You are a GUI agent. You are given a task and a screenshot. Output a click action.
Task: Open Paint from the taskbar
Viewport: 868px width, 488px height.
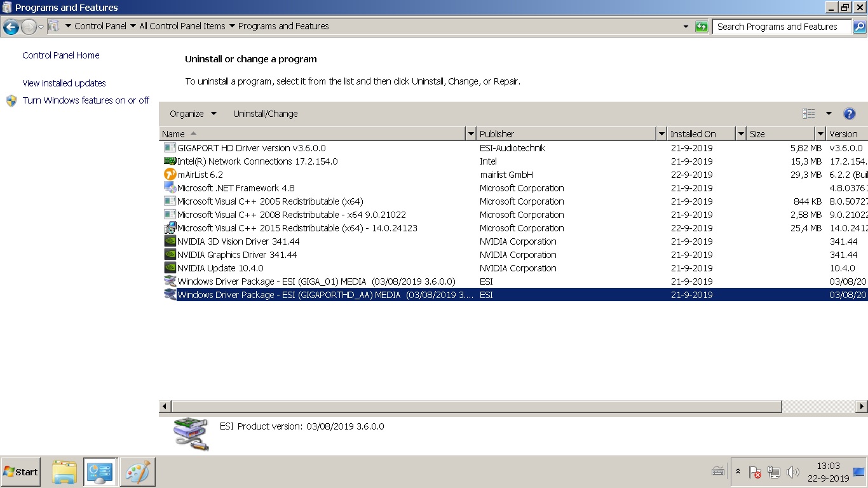point(137,472)
